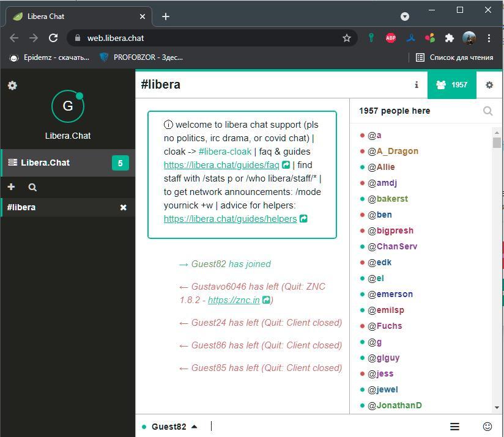Viewport: 504px width, 437px height.
Task: Click search icon in people list
Action: coord(487,111)
